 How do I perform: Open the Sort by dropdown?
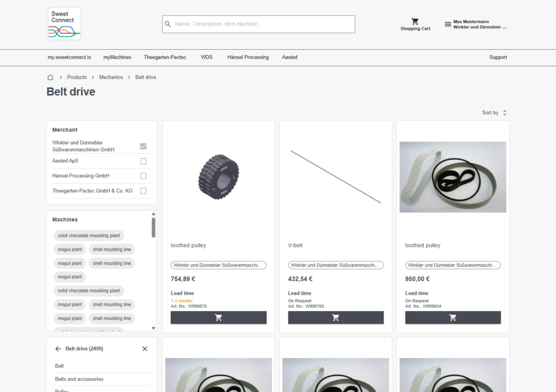494,113
